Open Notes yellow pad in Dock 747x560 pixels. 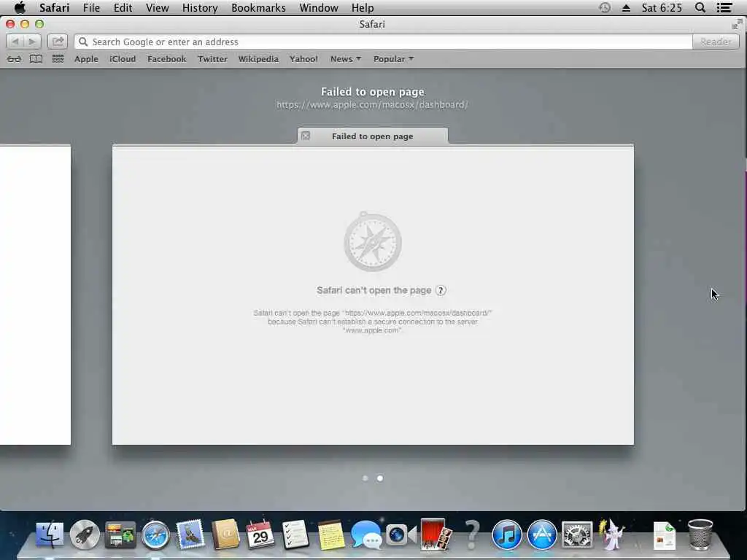[x=331, y=534]
